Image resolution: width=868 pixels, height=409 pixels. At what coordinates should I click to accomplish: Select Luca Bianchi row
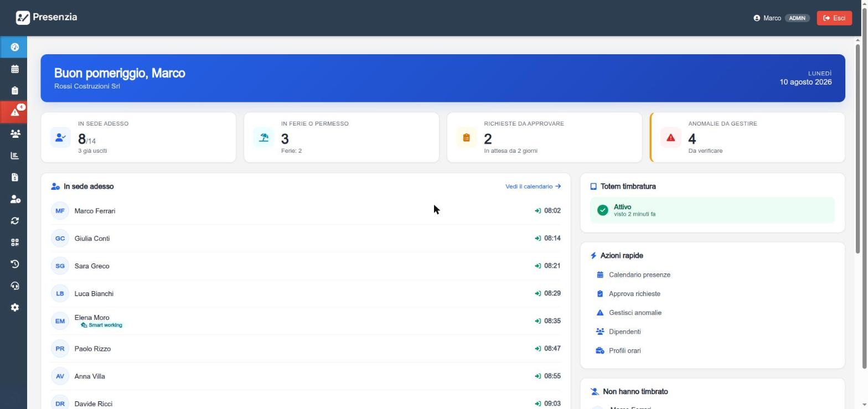[x=306, y=293]
